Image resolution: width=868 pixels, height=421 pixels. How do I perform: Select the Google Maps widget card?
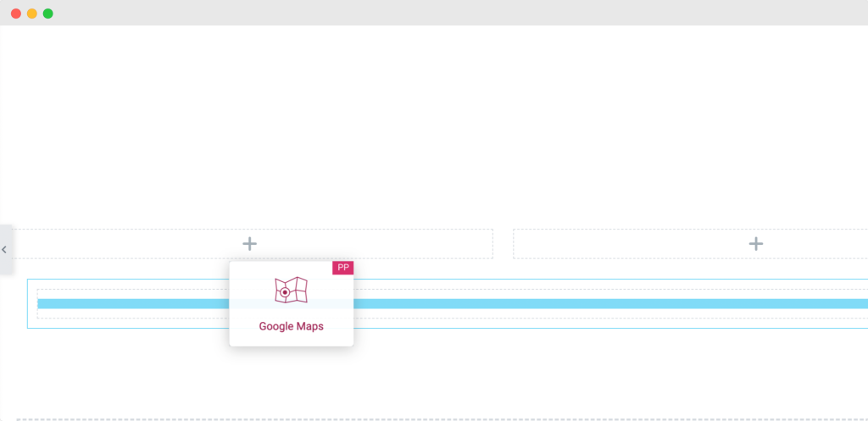[292, 304]
